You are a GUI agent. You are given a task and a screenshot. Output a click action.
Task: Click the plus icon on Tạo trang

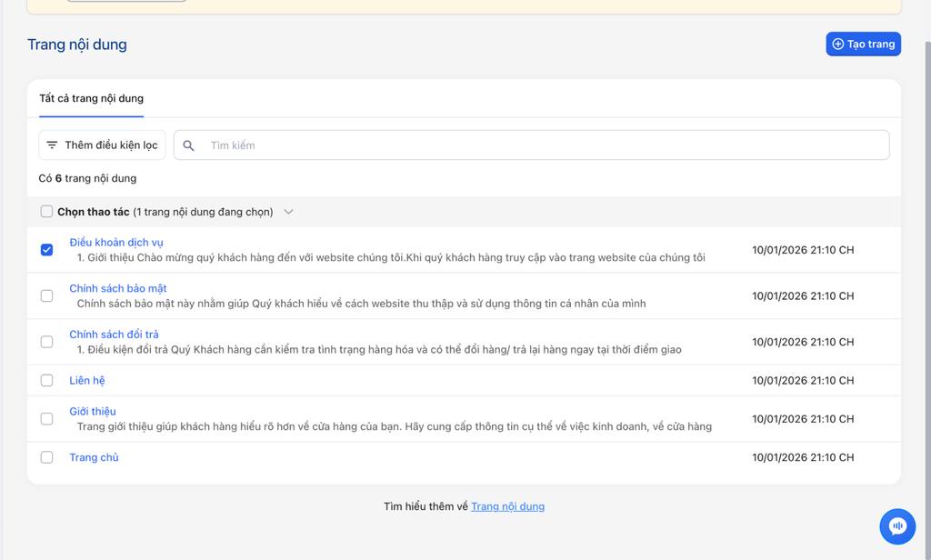[837, 44]
